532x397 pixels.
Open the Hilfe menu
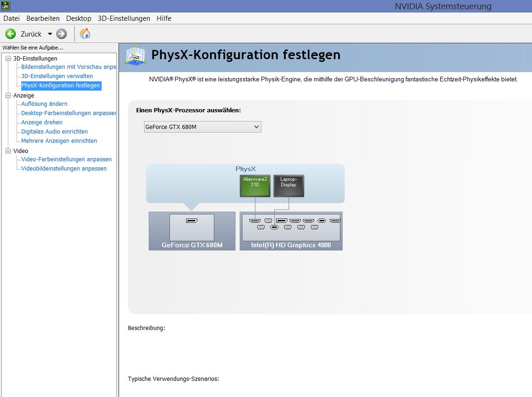pyautogui.click(x=164, y=18)
